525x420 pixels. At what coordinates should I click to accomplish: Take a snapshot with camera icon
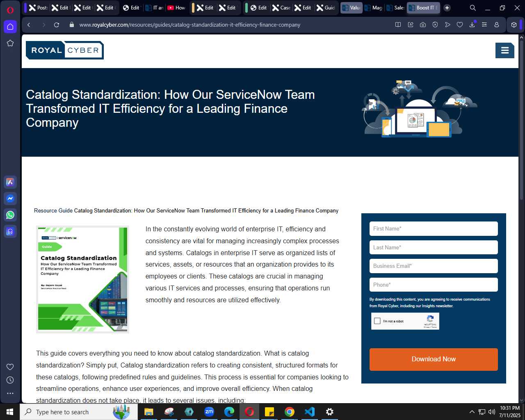[422, 25]
